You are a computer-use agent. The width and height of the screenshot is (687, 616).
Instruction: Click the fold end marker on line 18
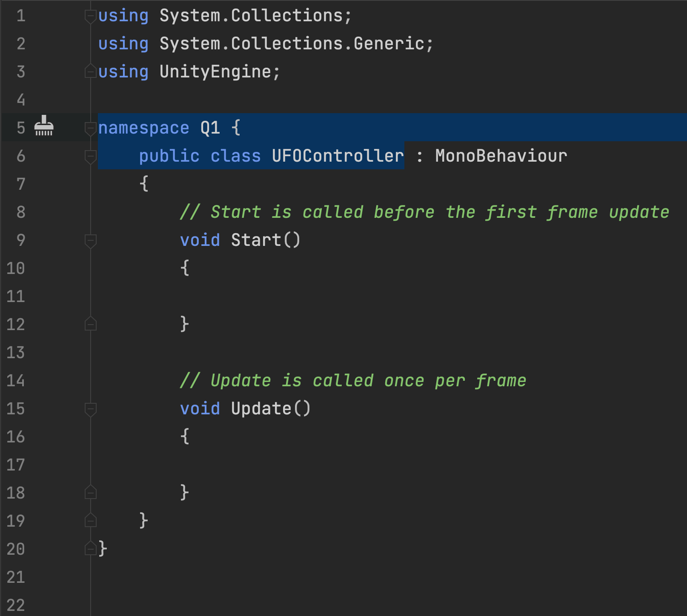(x=90, y=492)
